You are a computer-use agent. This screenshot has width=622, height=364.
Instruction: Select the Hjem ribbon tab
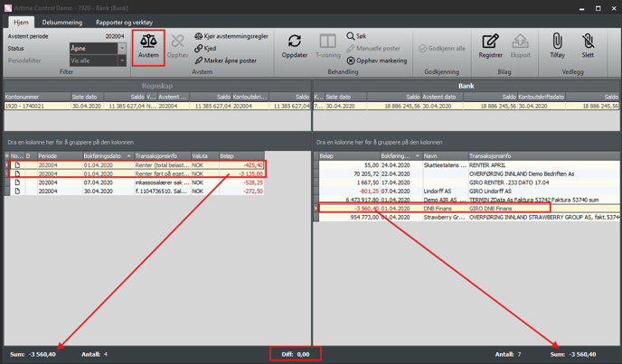tap(23, 20)
